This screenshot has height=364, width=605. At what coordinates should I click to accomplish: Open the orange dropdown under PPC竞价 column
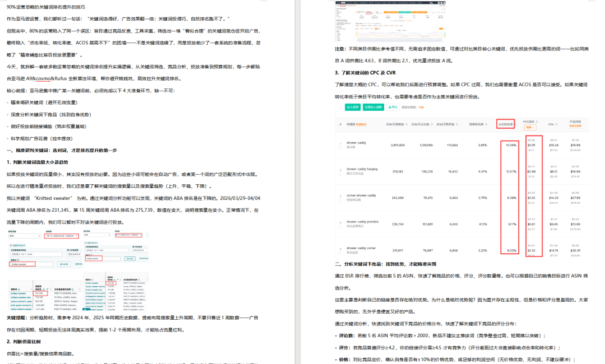tap(529, 128)
